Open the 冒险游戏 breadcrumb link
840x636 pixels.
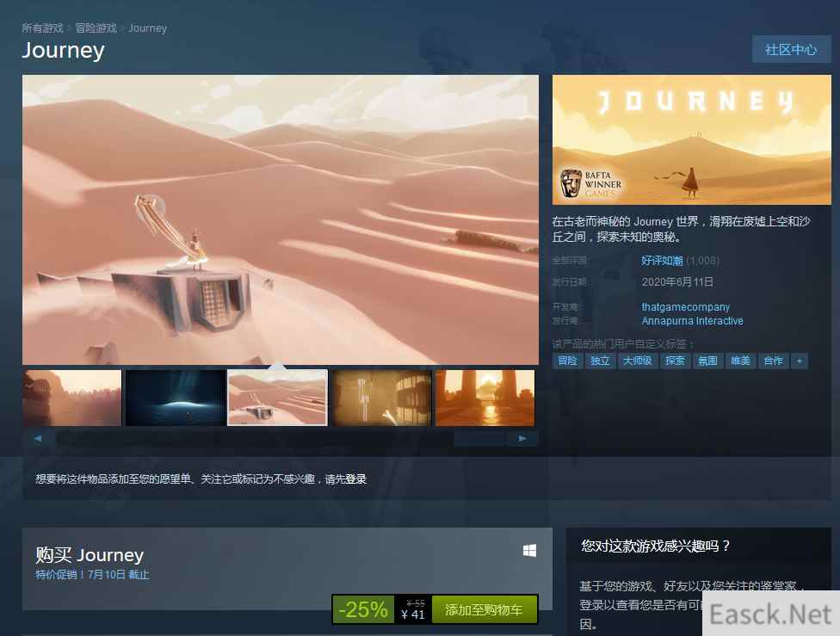[x=96, y=28]
